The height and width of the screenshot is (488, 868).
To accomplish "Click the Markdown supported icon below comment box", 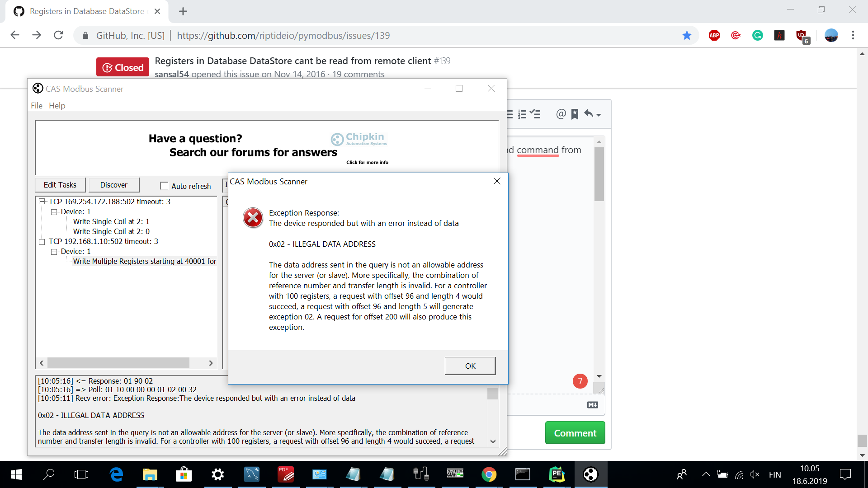I will click(x=593, y=405).
